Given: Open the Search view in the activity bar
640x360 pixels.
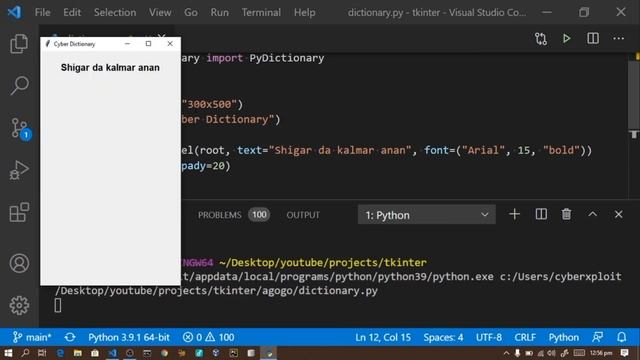Looking at the screenshot, I should [19, 86].
